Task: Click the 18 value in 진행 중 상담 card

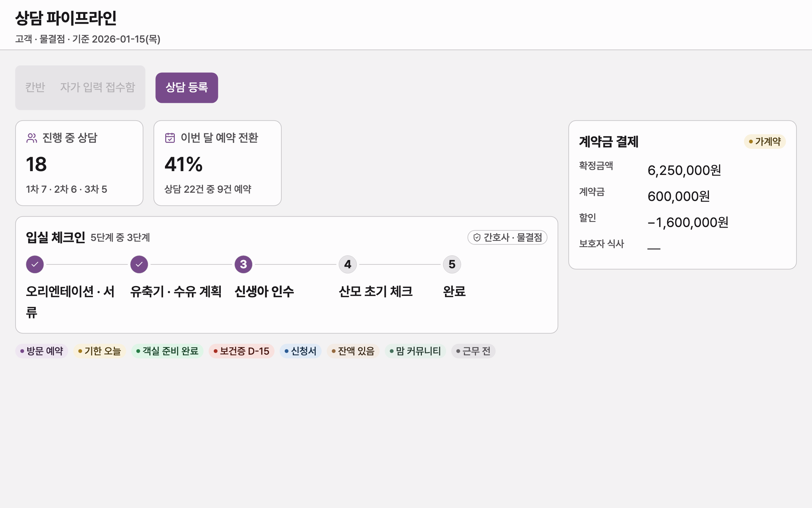Action: (36, 164)
